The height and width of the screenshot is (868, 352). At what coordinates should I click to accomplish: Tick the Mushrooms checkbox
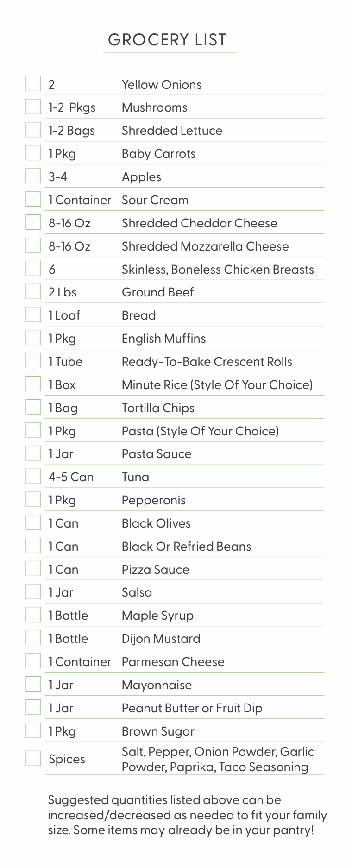tap(33, 107)
